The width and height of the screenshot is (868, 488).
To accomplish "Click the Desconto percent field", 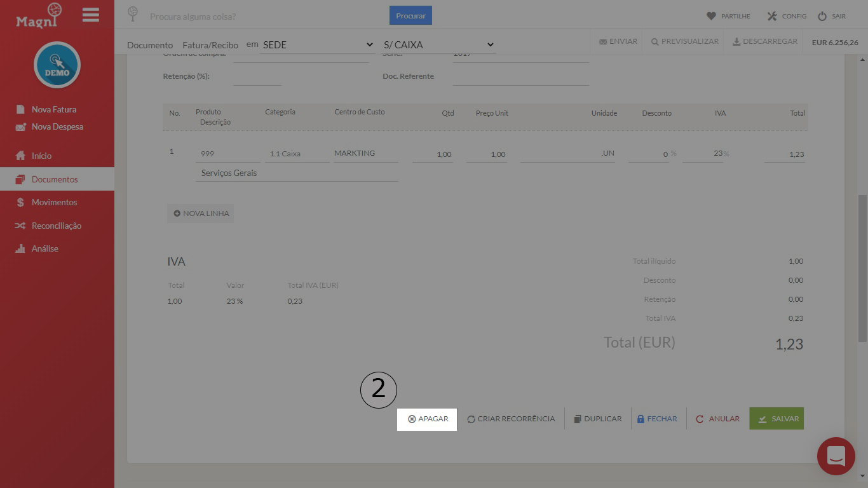I will click(649, 154).
